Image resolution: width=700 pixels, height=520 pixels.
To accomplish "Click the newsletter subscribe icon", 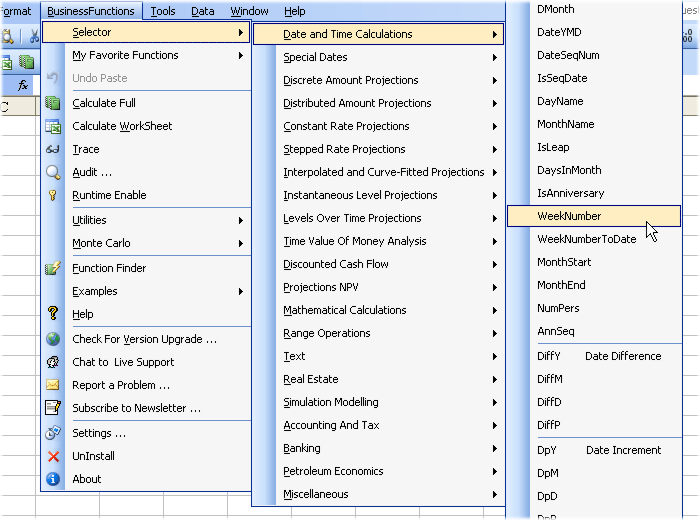I will point(53,408).
